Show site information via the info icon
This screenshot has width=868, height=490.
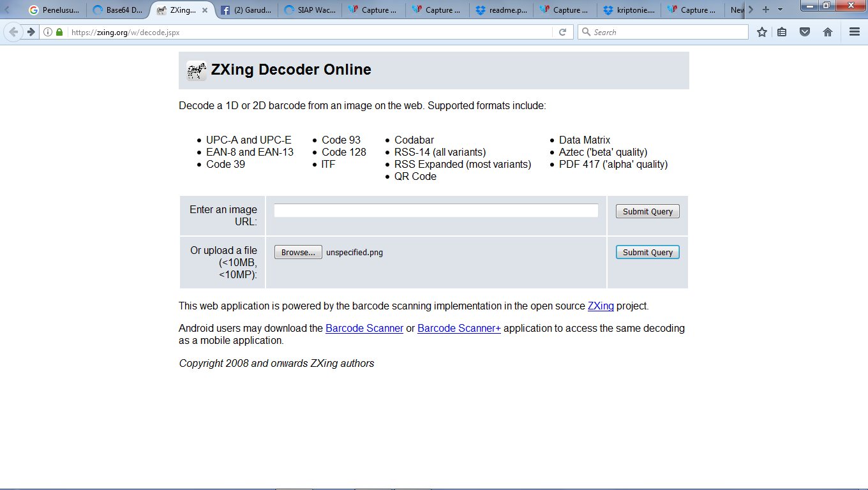point(48,32)
